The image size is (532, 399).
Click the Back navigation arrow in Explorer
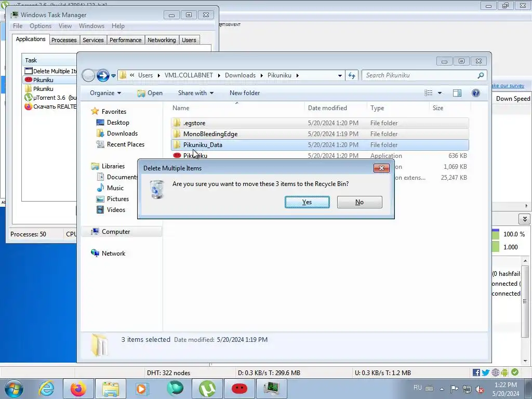click(x=88, y=75)
